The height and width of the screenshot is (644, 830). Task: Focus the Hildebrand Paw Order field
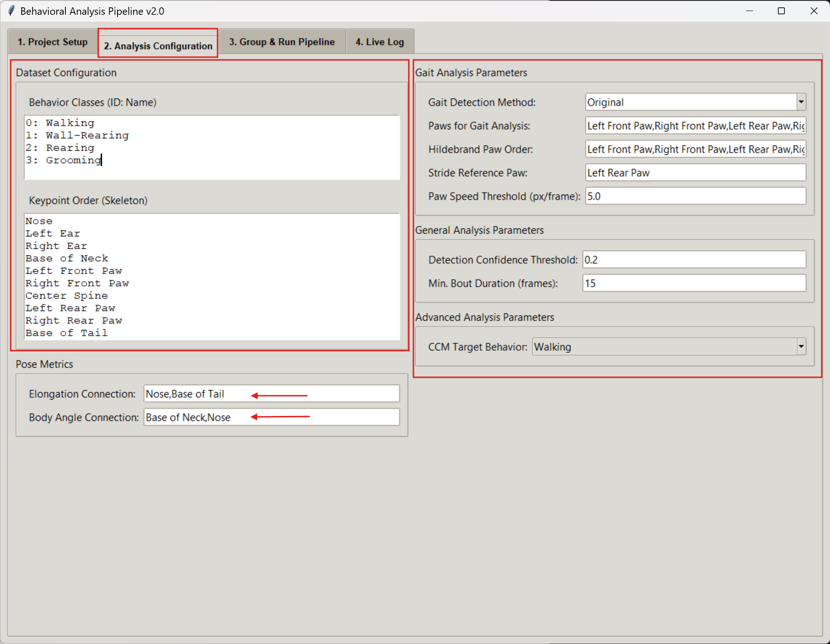(x=695, y=149)
